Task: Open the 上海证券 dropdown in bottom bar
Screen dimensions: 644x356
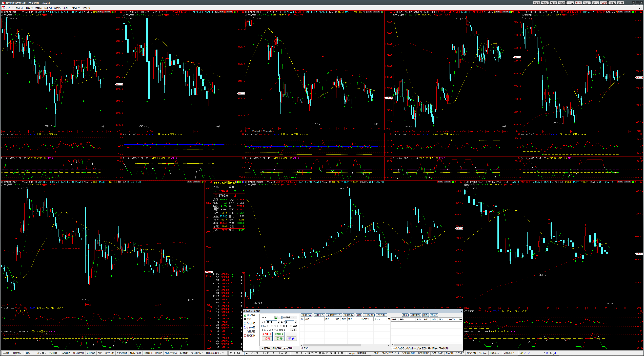Action: [x=46, y=353]
